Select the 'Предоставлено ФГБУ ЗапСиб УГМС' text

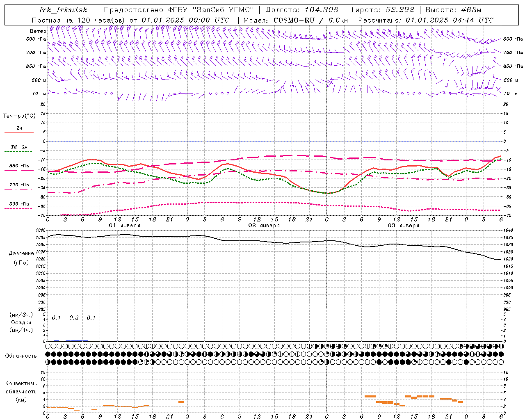(179, 10)
